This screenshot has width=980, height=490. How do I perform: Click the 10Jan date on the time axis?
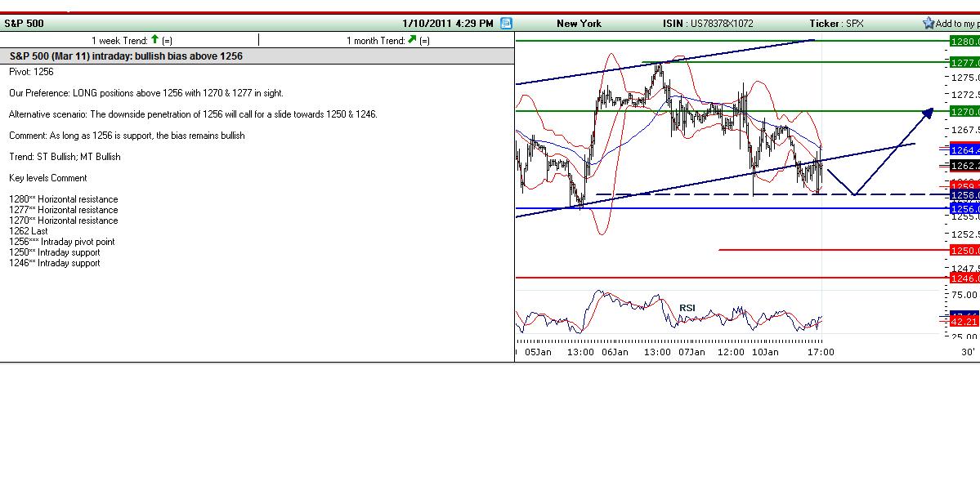[765, 352]
